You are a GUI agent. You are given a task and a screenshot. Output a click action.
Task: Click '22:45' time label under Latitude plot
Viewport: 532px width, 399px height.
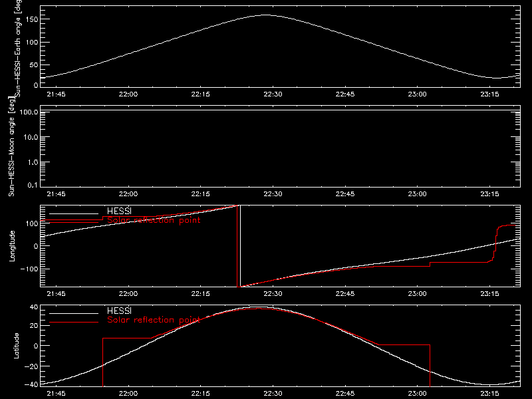(345, 394)
